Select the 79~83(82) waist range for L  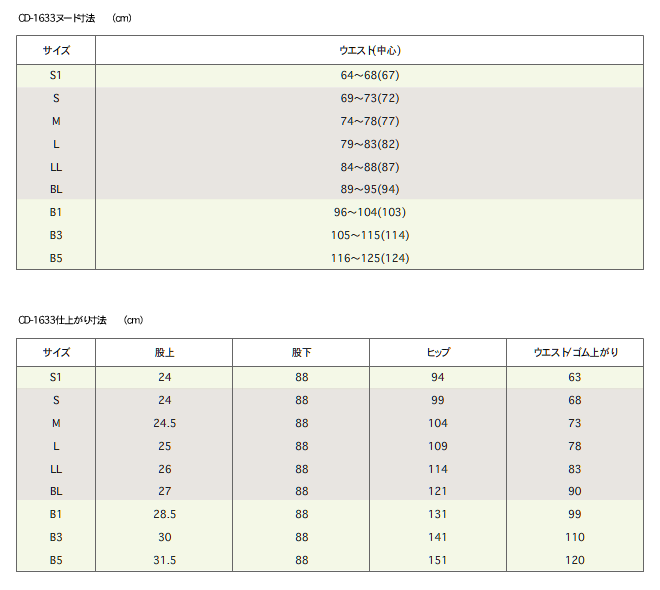370,144
